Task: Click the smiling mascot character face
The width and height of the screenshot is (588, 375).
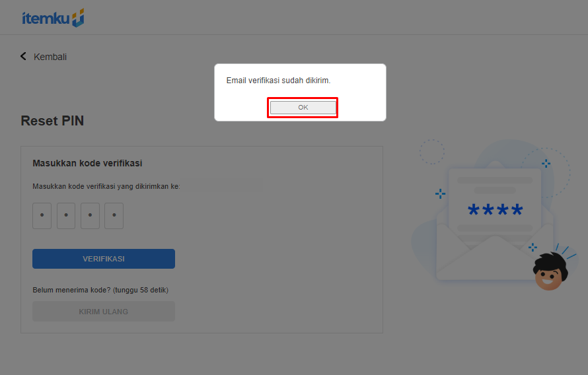Action: (x=548, y=271)
